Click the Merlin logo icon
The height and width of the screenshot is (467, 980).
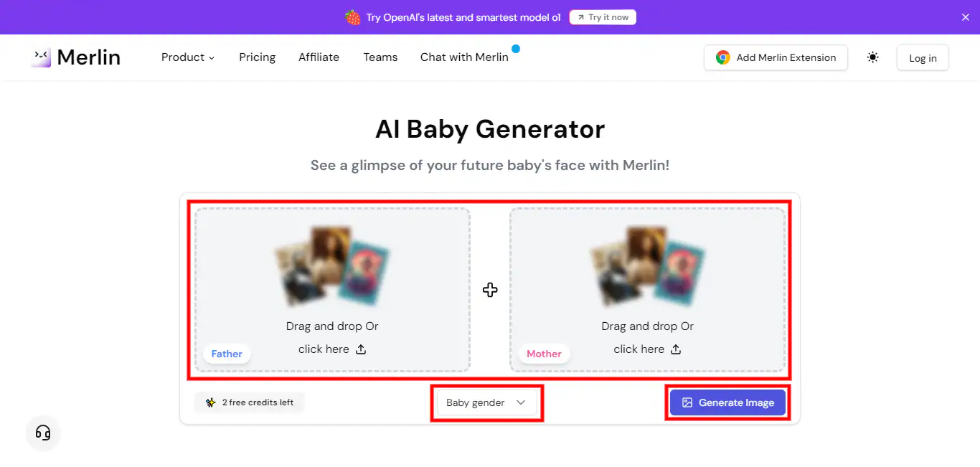coord(41,57)
